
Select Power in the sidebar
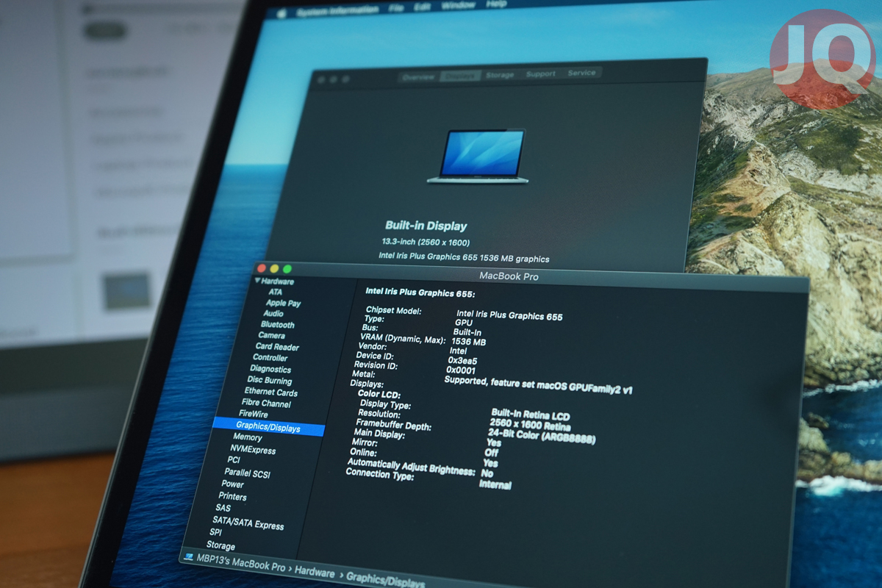pyautogui.click(x=232, y=484)
